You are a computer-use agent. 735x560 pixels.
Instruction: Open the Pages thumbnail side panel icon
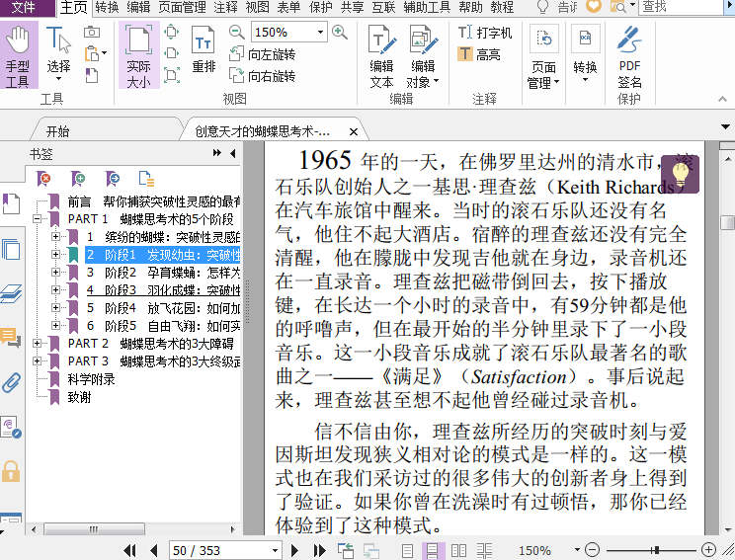(x=11, y=249)
